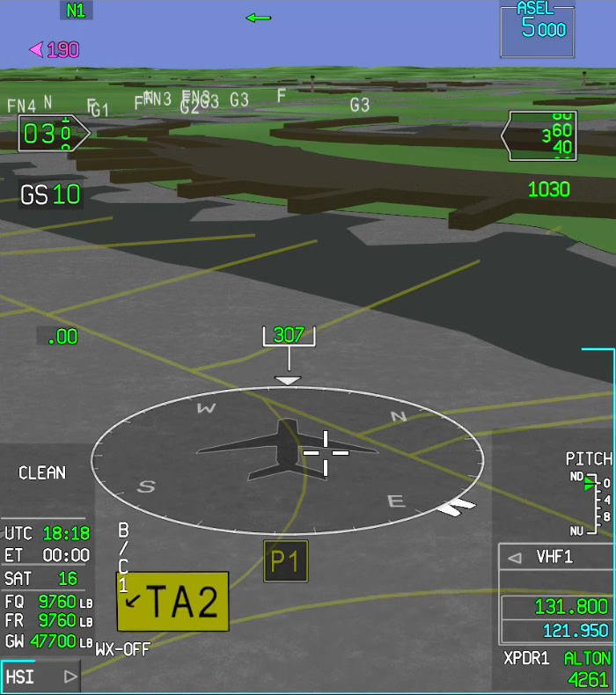Click the magenta 190 speed bug

55,50
